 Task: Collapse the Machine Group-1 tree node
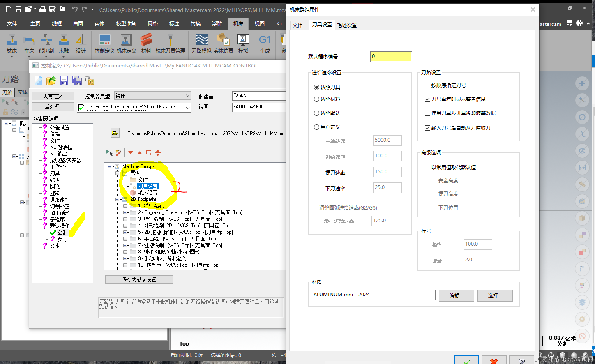110,166
